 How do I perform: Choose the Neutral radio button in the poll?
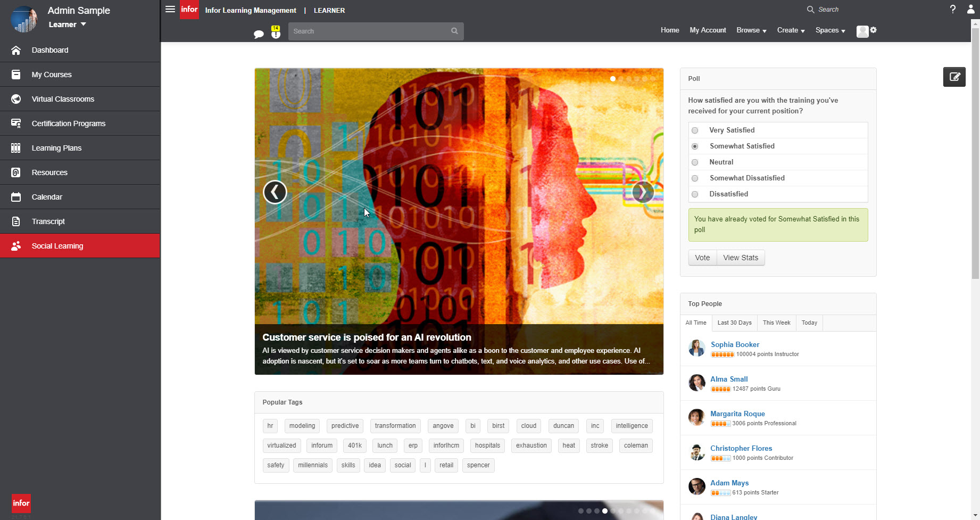(x=695, y=162)
